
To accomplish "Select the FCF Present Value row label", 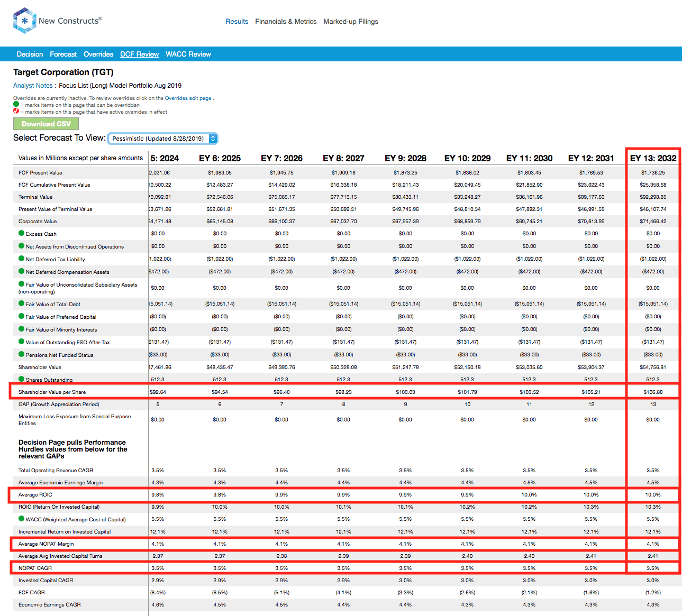I will click(x=40, y=173).
